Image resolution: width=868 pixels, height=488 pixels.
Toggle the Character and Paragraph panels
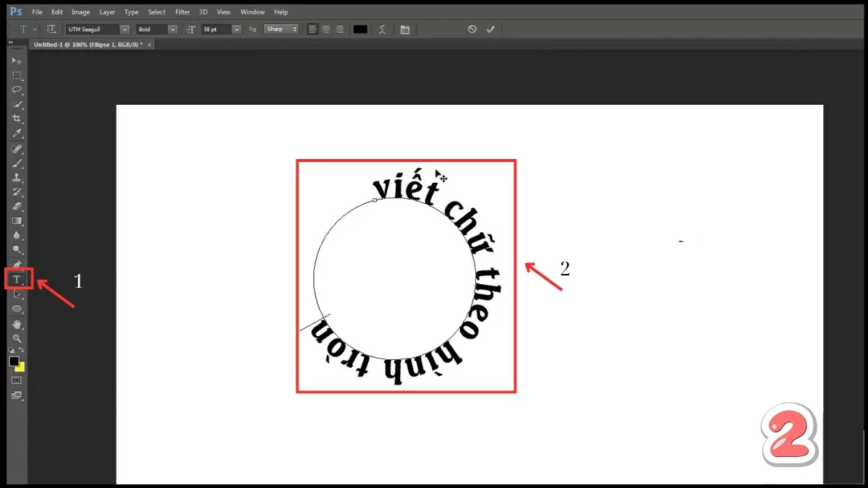405,29
